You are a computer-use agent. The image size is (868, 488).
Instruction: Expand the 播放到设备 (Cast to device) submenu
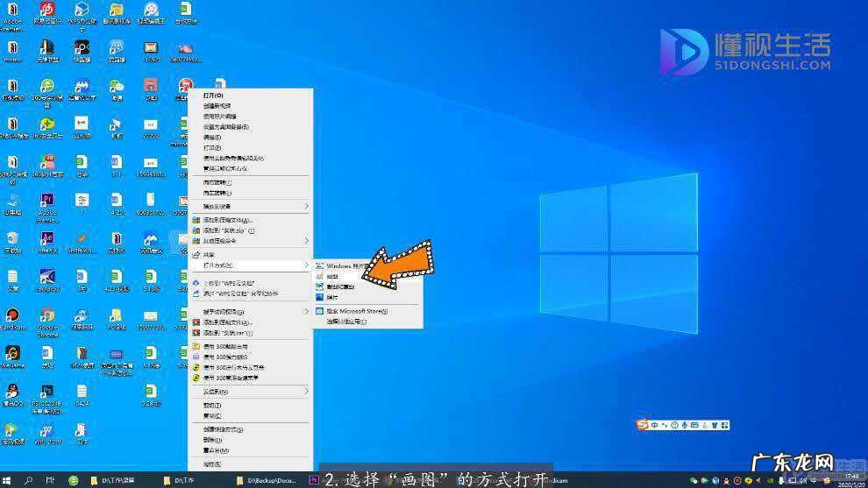[x=250, y=206]
